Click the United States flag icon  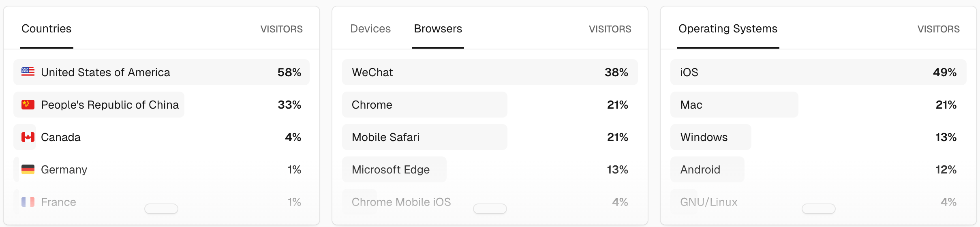click(x=28, y=72)
